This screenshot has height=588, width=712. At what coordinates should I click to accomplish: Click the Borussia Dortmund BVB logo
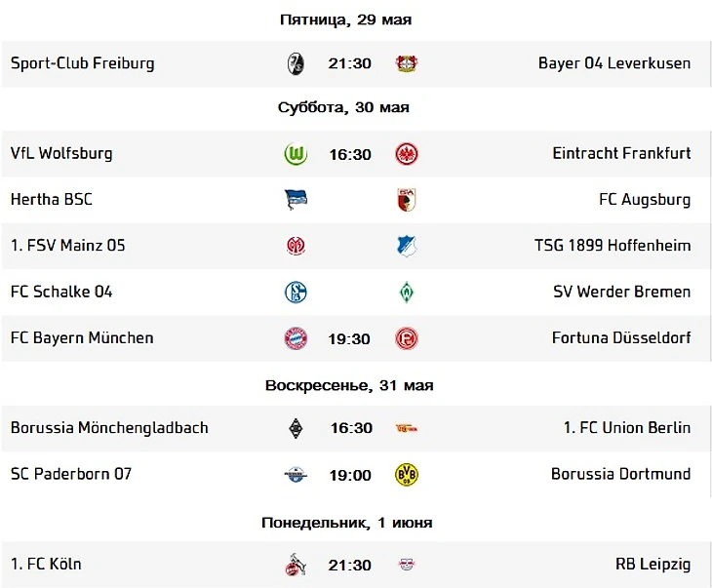(407, 475)
